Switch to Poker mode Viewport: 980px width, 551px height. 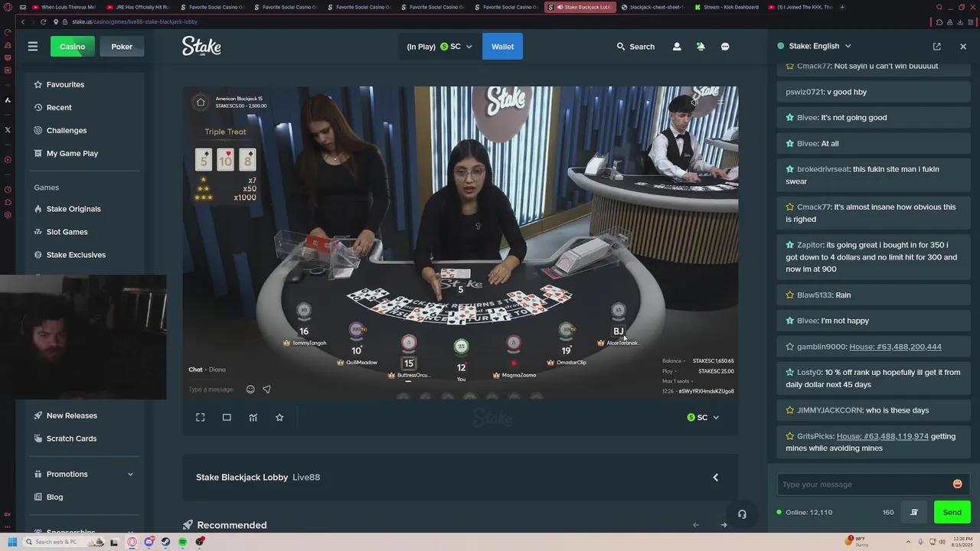122,47
